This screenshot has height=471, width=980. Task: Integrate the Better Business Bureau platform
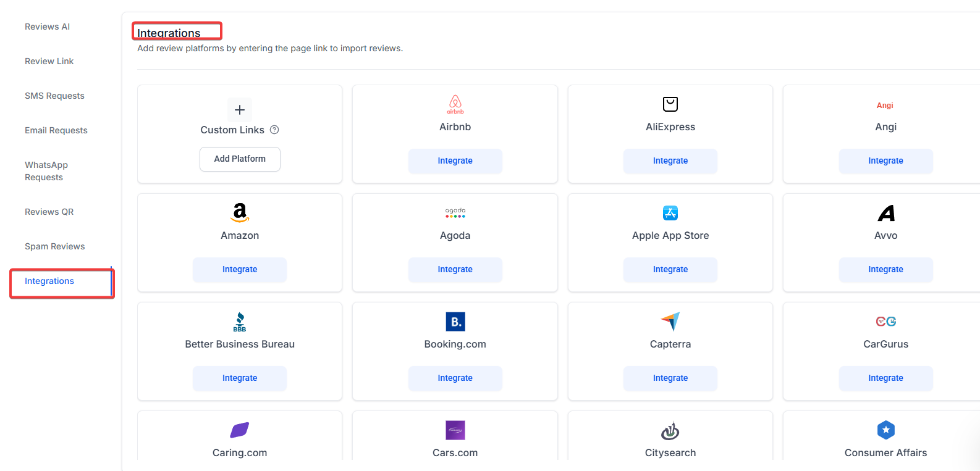click(240, 378)
